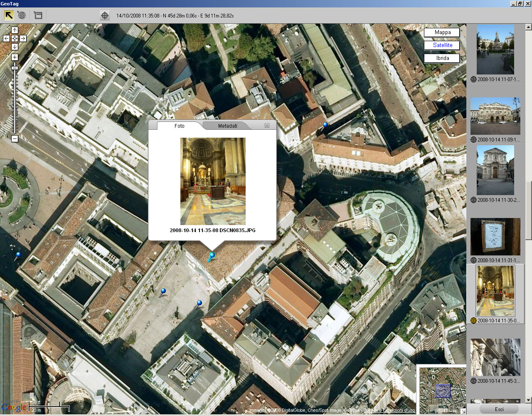This screenshot has width=532, height=416.
Task: Click yellow globe icon beside 2008-10-14 11-35-0
Action: click(473, 321)
